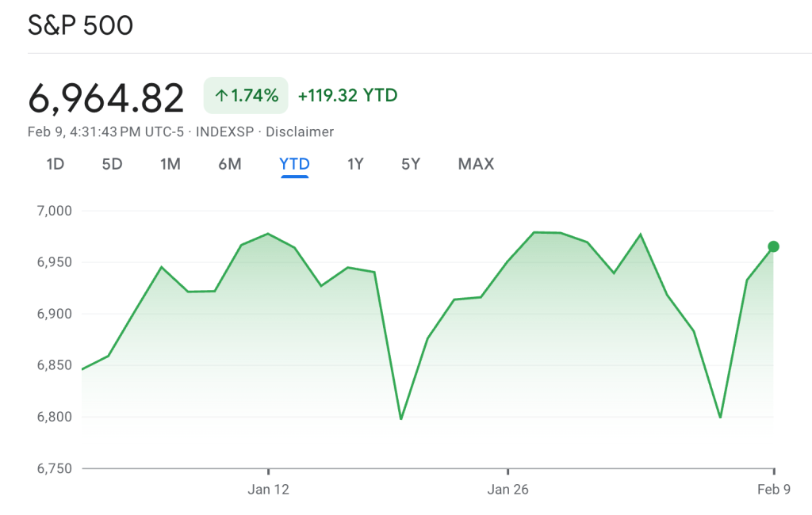The width and height of the screenshot is (812, 515).
Task: Show the MAX time range
Action: [x=476, y=164]
